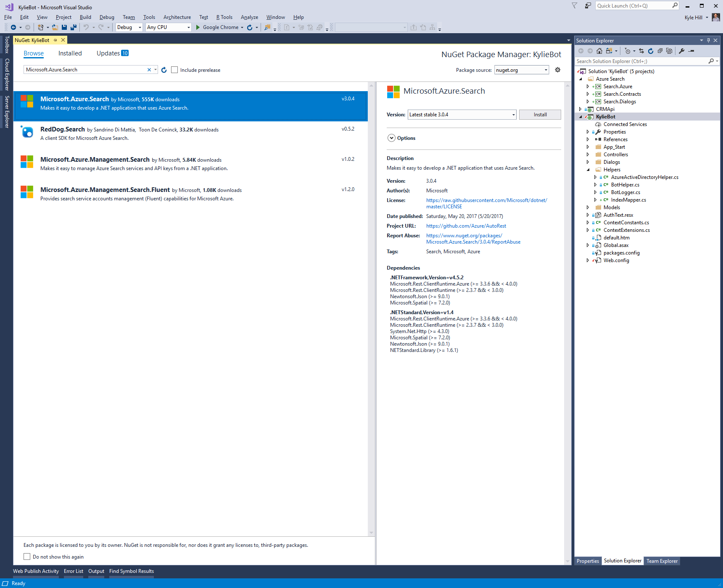Click the Pending Changes Filter clock icon
The image size is (723, 588).
coord(628,51)
